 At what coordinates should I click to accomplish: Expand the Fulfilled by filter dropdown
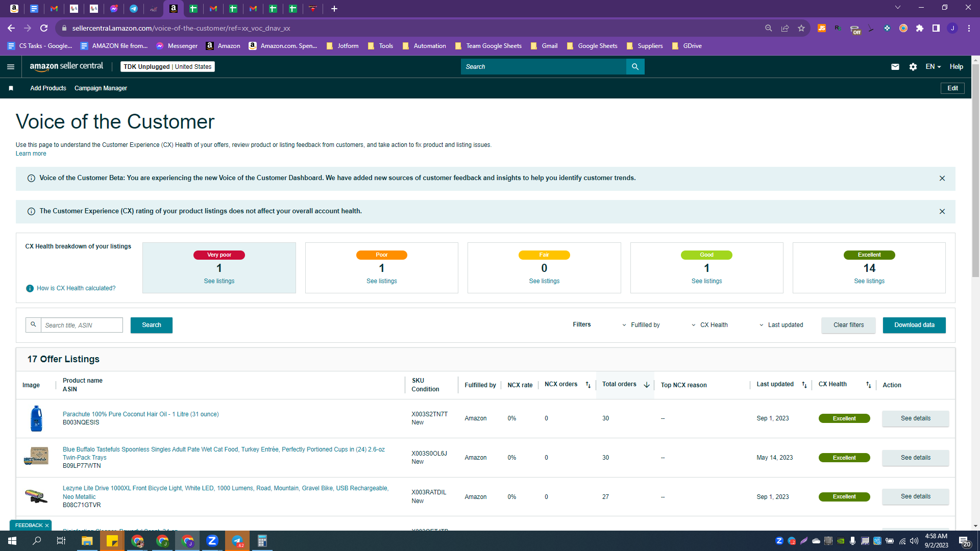click(x=641, y=325)
